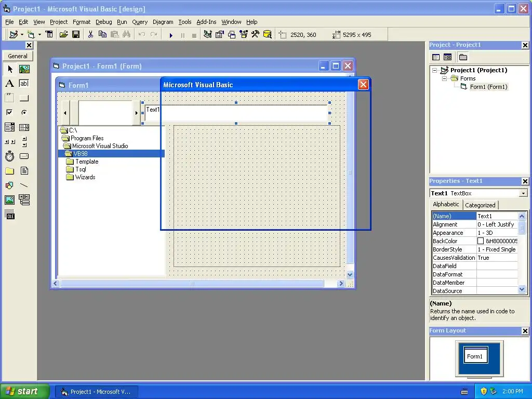Viewport: 532px width, 399px height.
Task: Open the Project menu
Action: click(x=59, y=22)
